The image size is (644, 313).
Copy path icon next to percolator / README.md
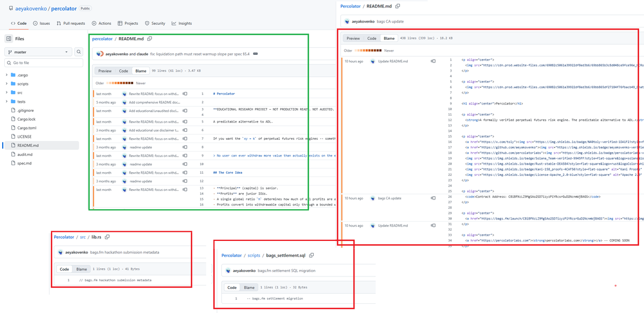[150, 39]
